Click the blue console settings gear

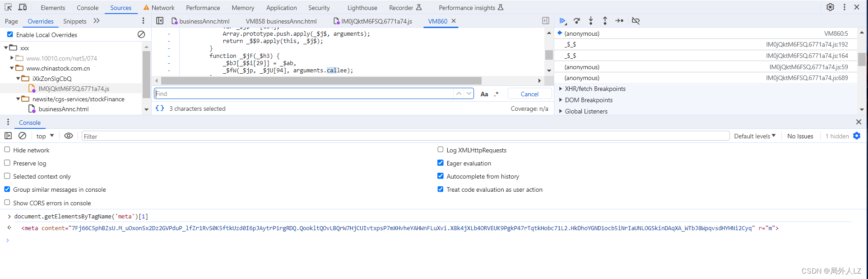click(857, 136)
